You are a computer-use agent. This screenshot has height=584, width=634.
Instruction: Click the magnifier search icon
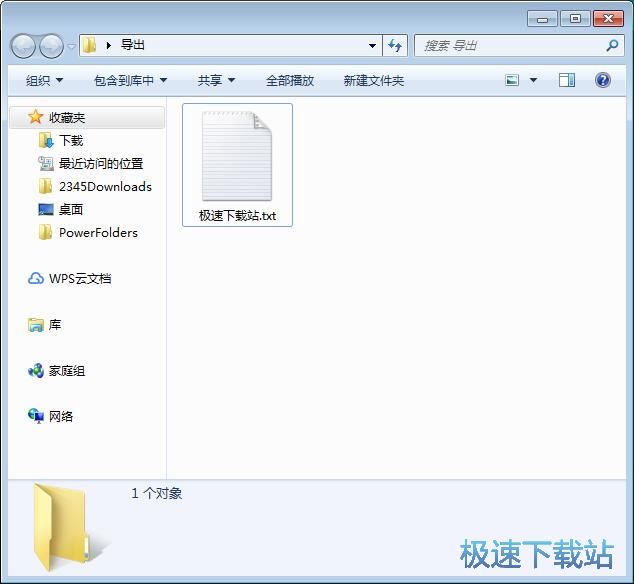pyautogui.click(x=612, y=45)
